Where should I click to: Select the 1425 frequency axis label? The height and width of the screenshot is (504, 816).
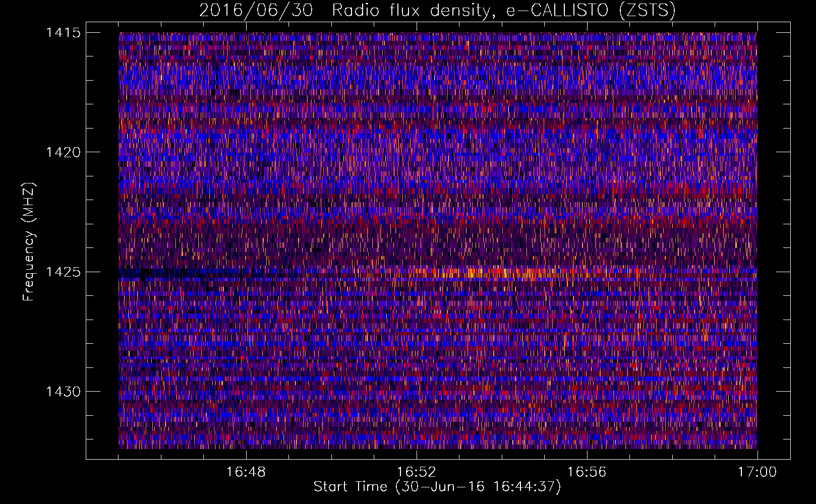tap(63, 272)
